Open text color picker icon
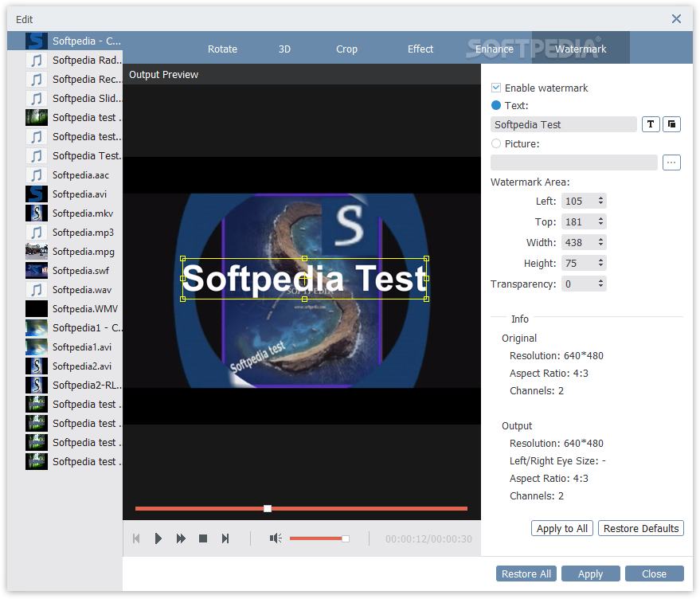Viewport: 700px width, 599px height. (x=671, y=124)
